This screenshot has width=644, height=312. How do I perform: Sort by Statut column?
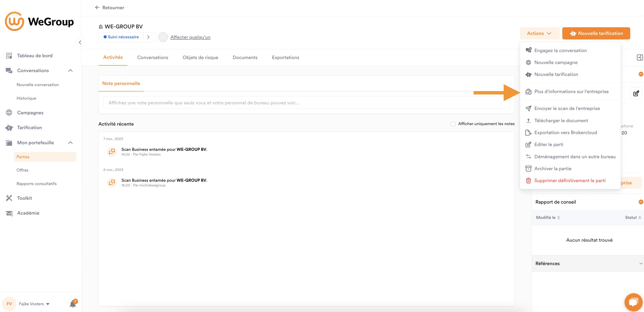633,218
